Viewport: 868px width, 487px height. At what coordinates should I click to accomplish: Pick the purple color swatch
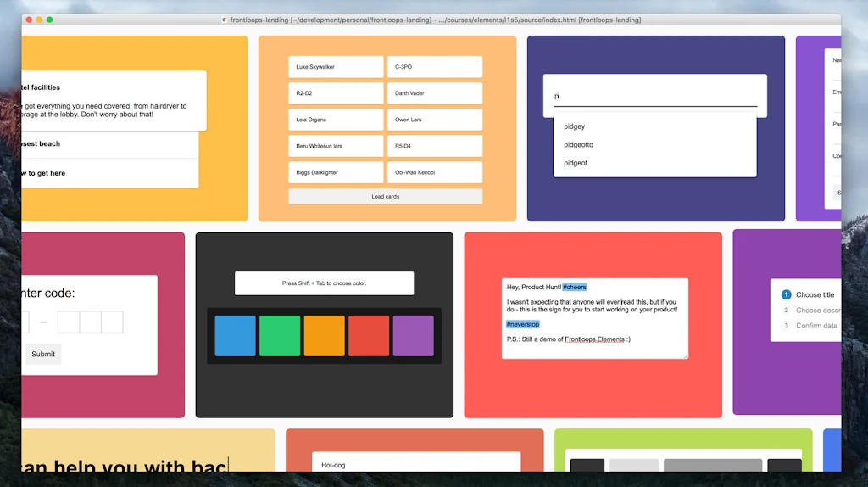(414, 336)
